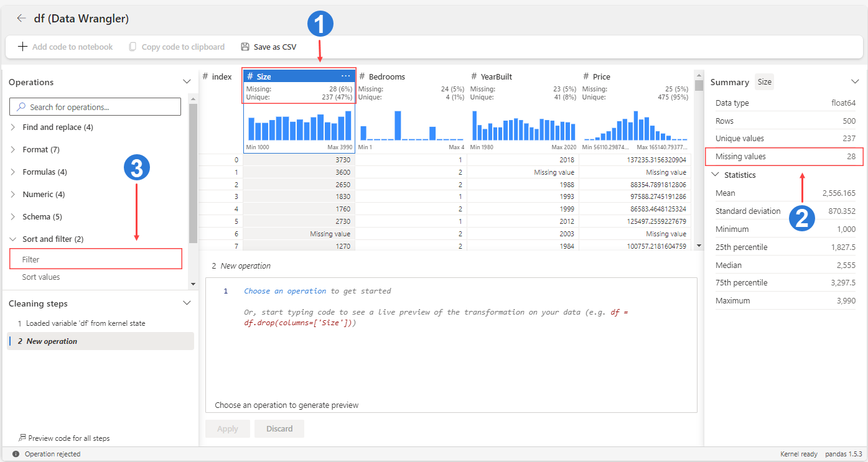Image resolution: width=868 pixels, height=462 pixels.
Task: Collapse the Statistics section
Action: (716, 175)
